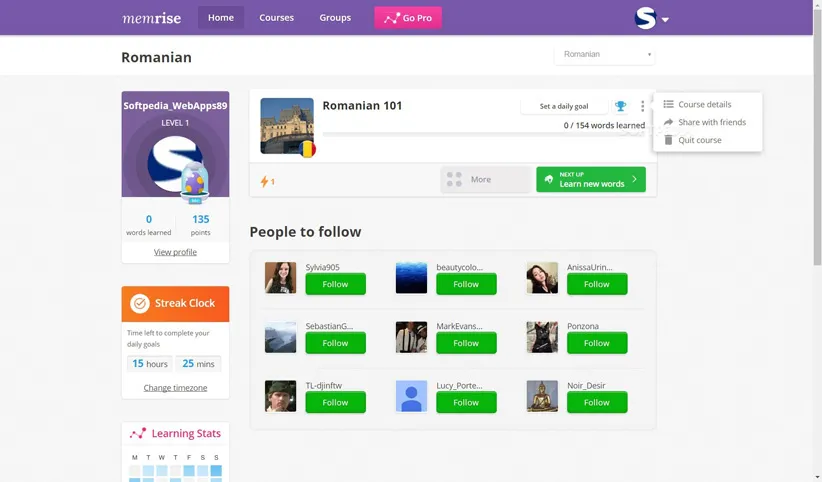The width and height of the screenshot is (822, 482).
Task: Open MarkEvans... profile picture
Action: (x=412, y=337)
